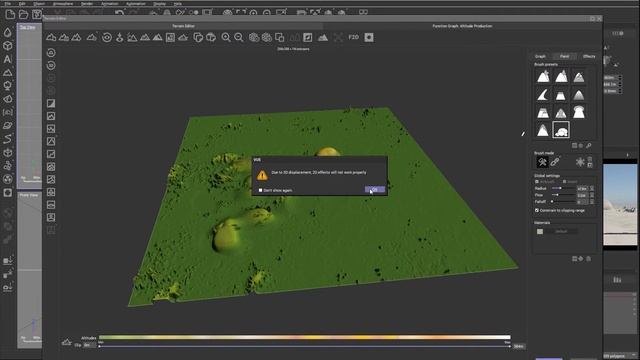Click the Open folder icon in main toolbar
Viewport: 640px width, 360px height.
(24, 15)
